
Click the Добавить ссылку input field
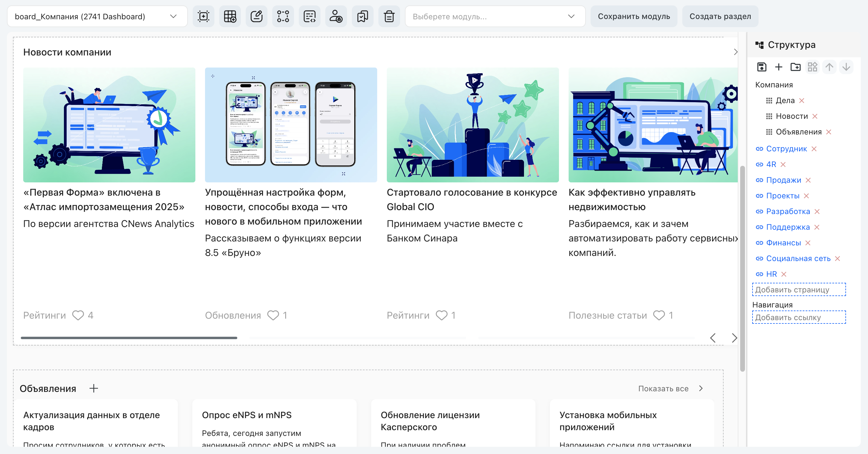pos(799,317)
